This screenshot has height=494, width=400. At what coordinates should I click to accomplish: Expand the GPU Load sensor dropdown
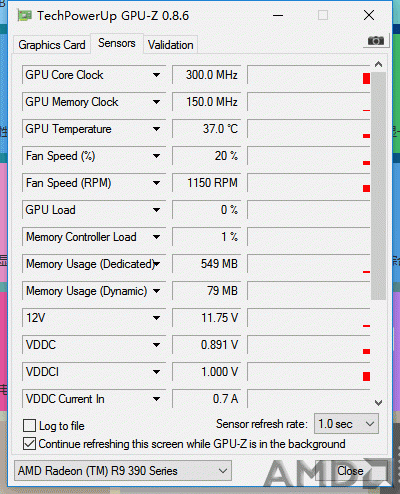coord(156,210)
